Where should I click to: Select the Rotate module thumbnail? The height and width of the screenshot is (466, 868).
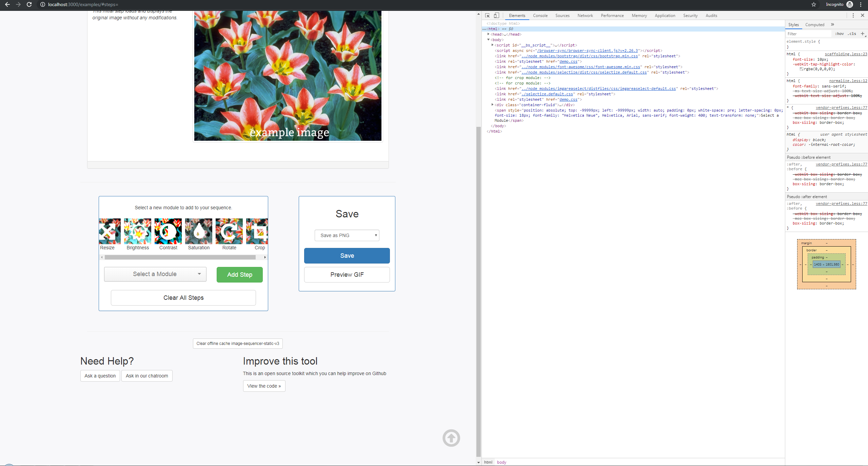(x=229, y=231)
